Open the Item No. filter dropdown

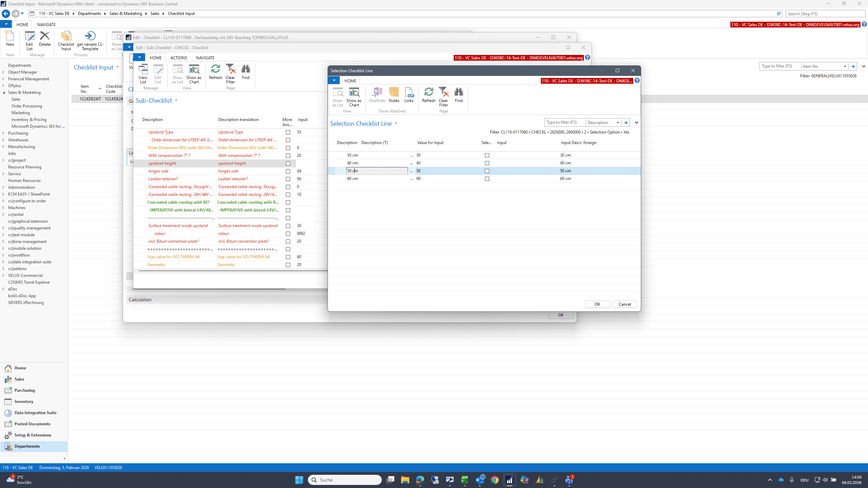[845, 66]
